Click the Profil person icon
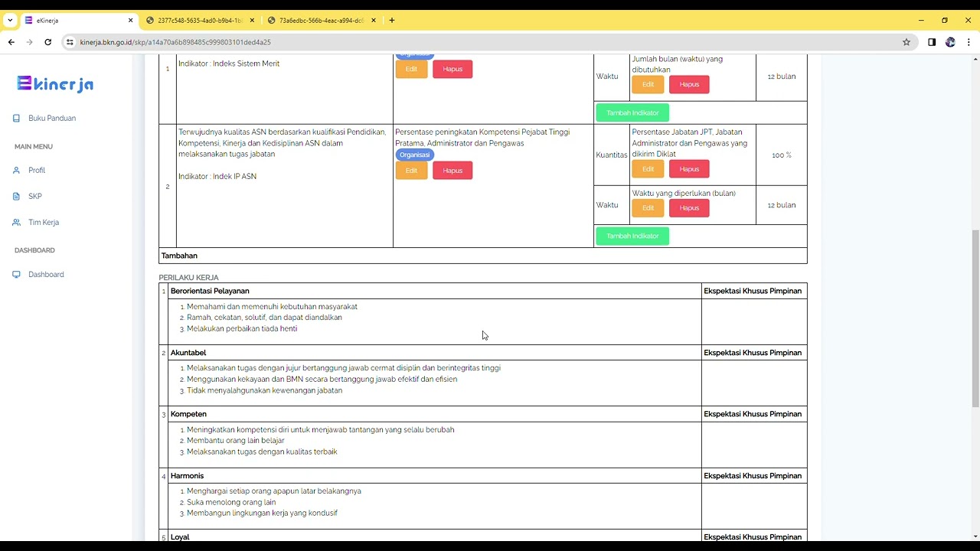Viewport: 980px width, 551px height. (x=16, y=170)
